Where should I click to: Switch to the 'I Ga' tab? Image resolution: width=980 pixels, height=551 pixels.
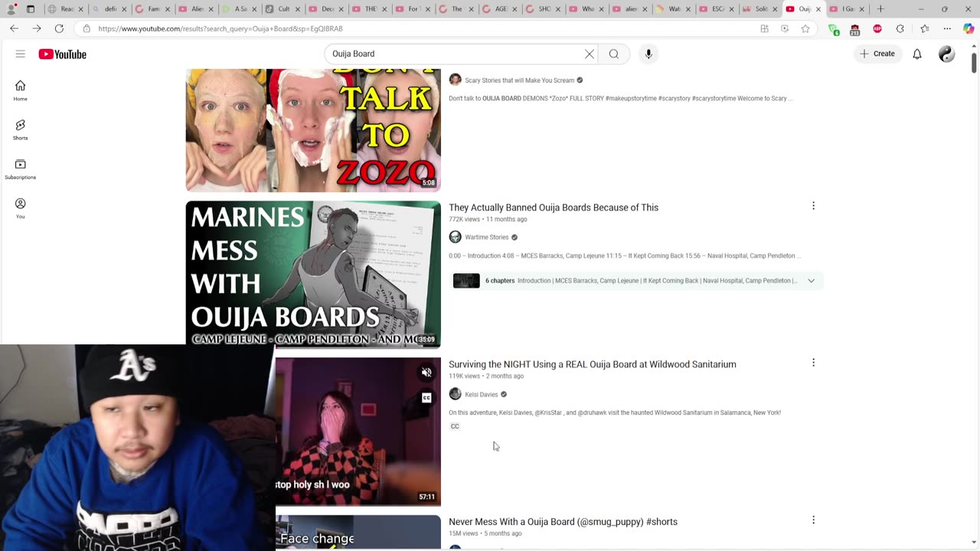pyautogui.click(x=846, y=9)
